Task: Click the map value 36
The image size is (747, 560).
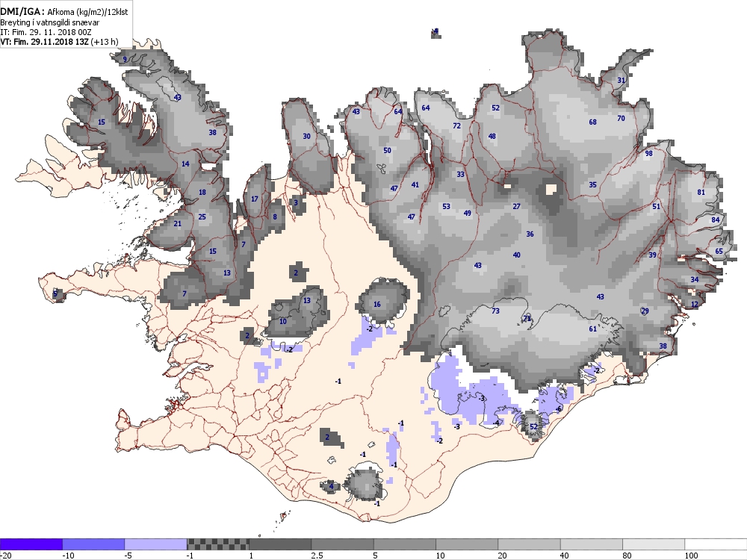Action: click(x=530, y=234)
